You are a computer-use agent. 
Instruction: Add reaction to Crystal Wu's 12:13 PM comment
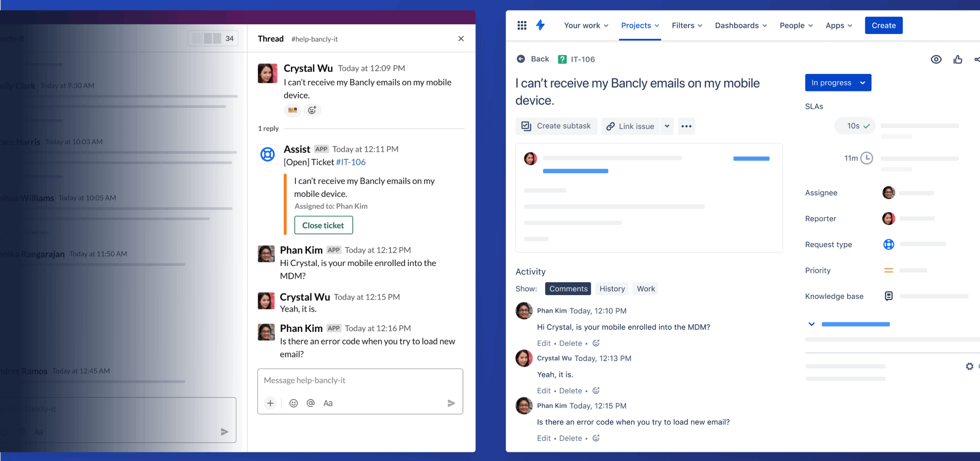tap(596, 390)
